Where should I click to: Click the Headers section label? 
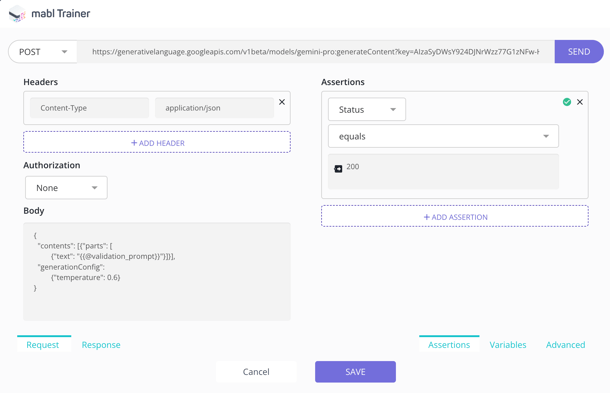pos(40,82)
